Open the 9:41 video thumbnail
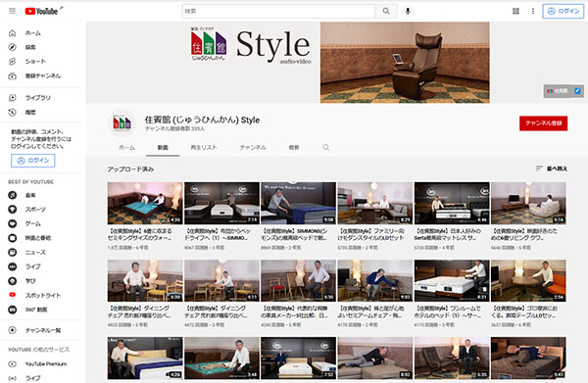Image resolution: width=588 pixels, height=383 pixels. click(528, 358)
